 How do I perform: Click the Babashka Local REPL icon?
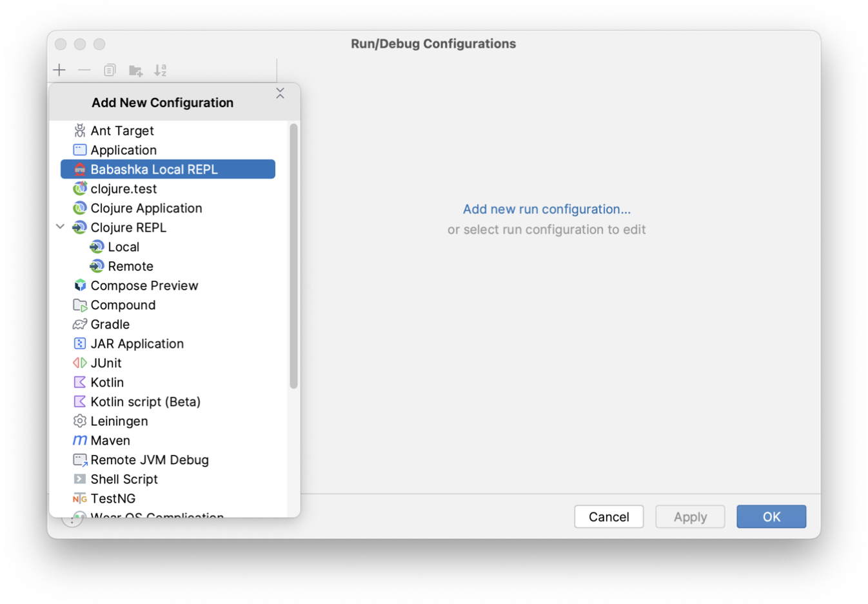pyautogui.click(x=79, y=169)
